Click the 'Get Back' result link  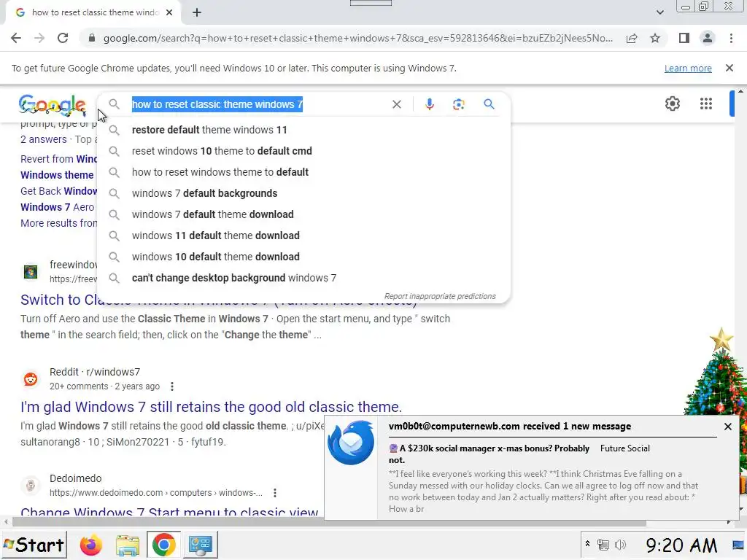tap(58, 191)
